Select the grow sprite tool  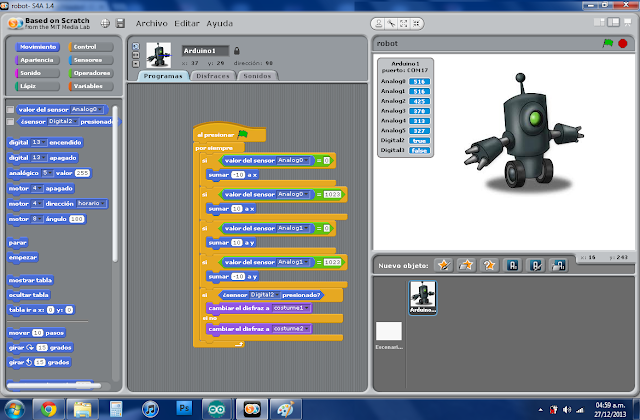(x=403, y=24)
